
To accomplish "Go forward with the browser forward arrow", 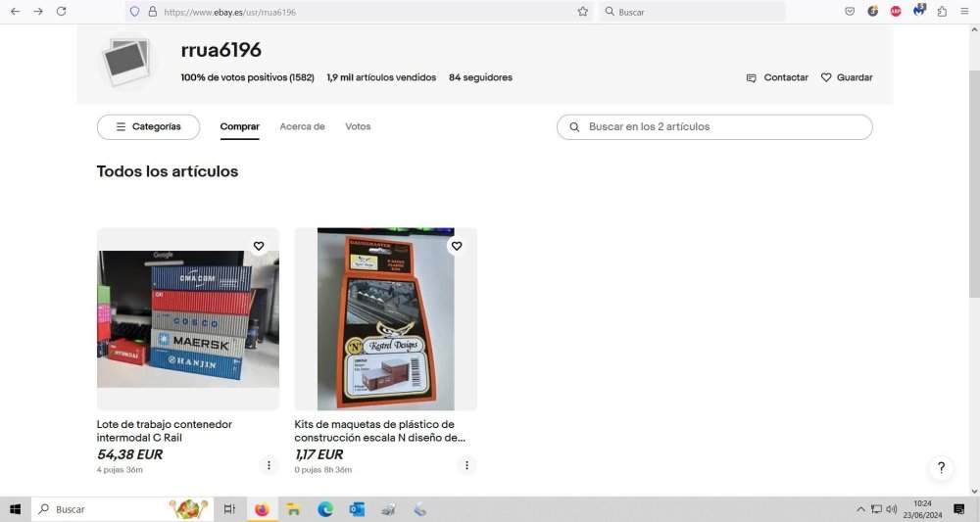I will [x=38, y=11].
